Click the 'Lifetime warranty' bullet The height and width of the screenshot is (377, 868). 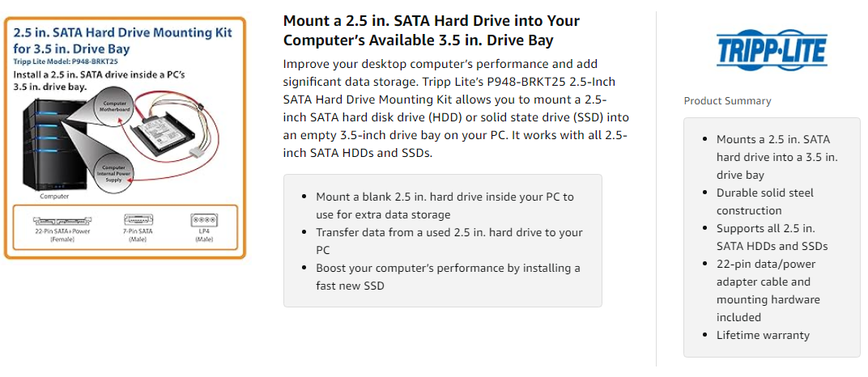(763, 335)
